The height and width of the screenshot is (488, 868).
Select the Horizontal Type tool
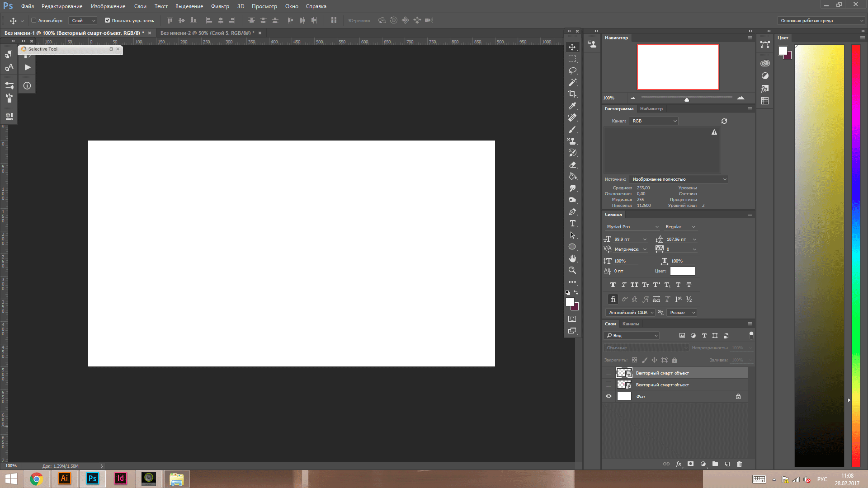[572, 224]
